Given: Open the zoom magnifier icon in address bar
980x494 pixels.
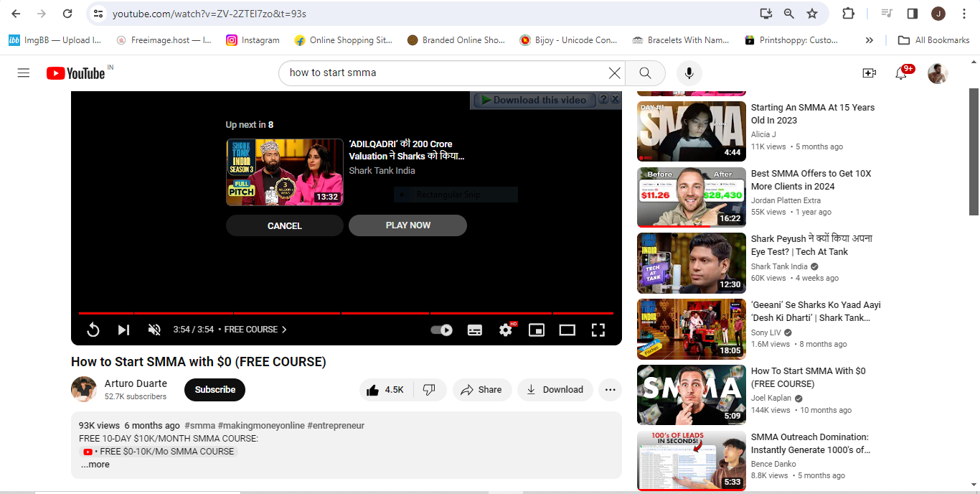Looking at the screenshot, I should coord(789,14).
